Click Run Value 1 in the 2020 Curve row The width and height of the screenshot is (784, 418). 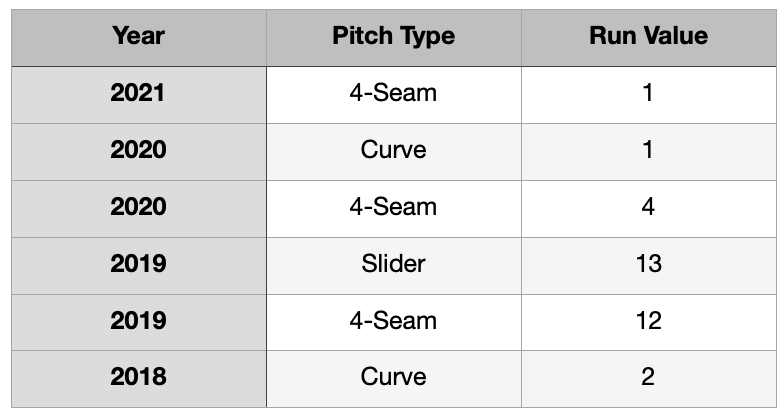(x=648, y=151)
